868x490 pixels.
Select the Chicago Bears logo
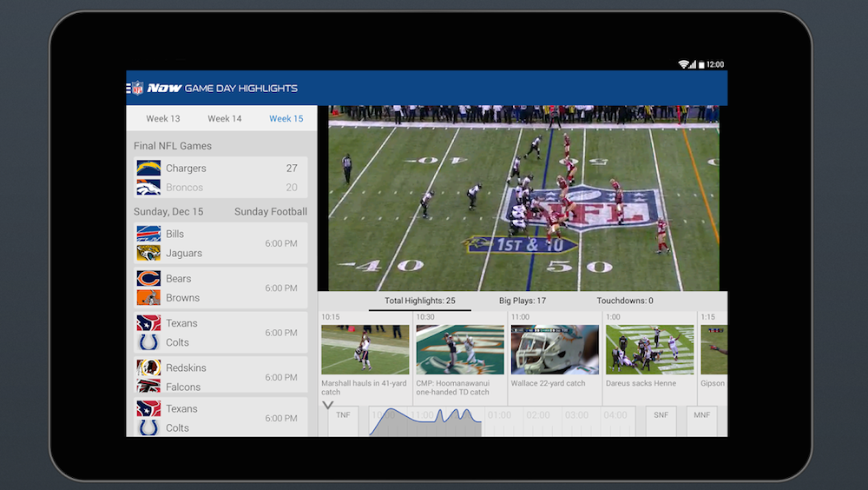[x=148, y=279]
